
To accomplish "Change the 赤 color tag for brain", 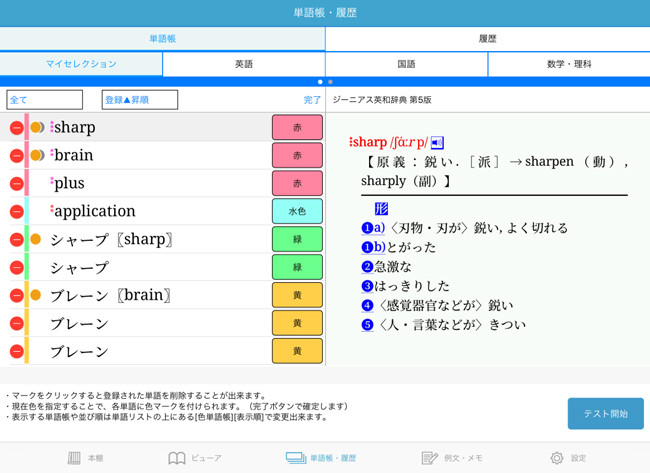I will (x=297, y=155).
